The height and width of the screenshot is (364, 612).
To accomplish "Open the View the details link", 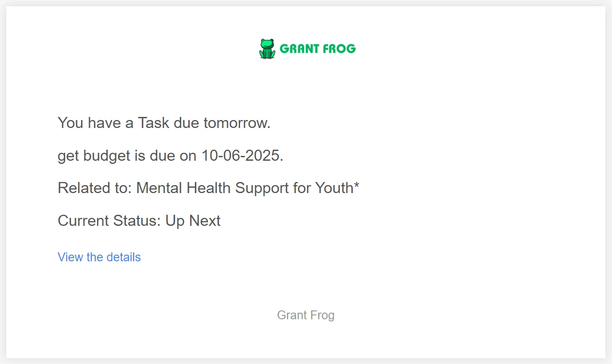I will (99, 257).
